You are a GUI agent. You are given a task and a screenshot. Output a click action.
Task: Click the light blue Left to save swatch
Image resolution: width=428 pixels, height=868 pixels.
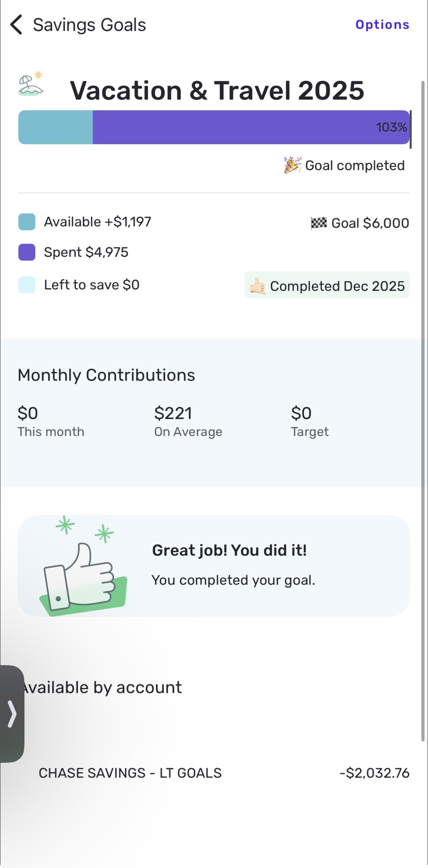tap(27, 285)
